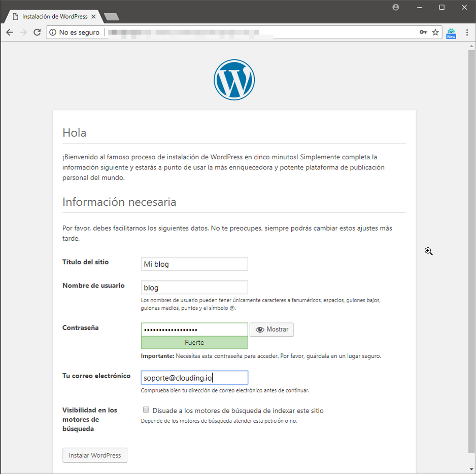Click the browser back arrow
476x474 pixels.
click(x=10, y=32)
